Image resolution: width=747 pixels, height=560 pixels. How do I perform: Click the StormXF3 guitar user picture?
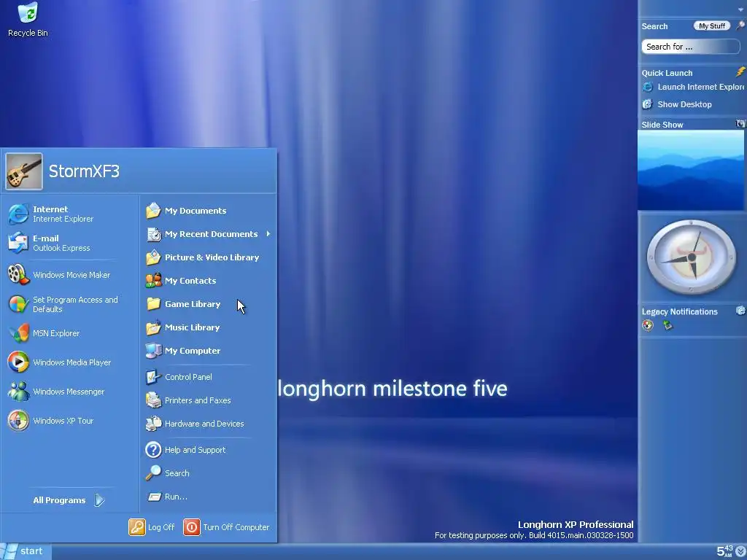24,171
